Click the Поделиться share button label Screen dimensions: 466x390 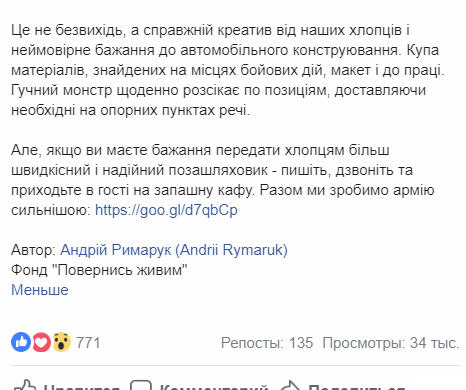click(x=357, y=387)
